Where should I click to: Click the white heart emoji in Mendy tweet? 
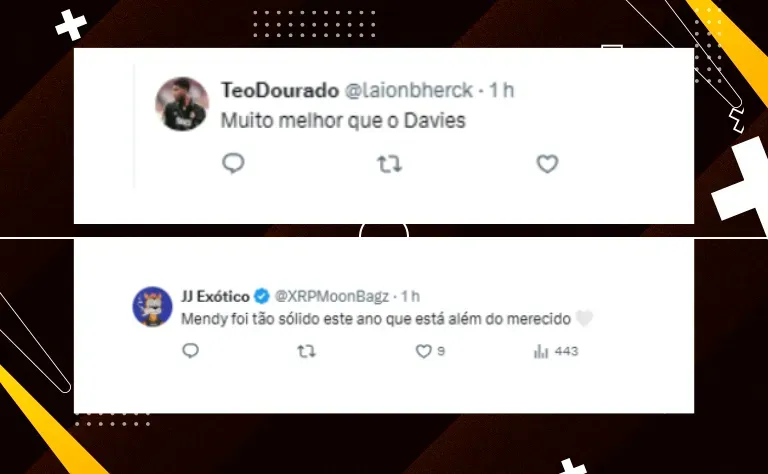click(x=584, y=318)
